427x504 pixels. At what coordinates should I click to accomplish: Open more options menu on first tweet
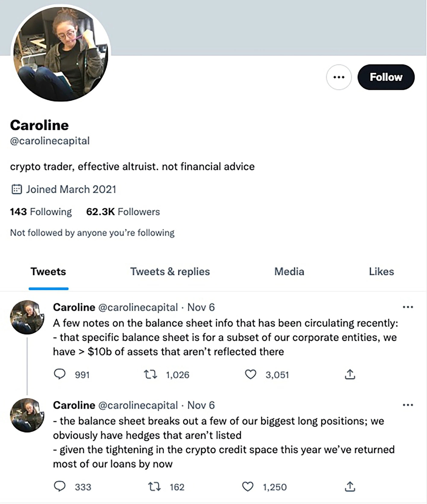tap(408, 307)
